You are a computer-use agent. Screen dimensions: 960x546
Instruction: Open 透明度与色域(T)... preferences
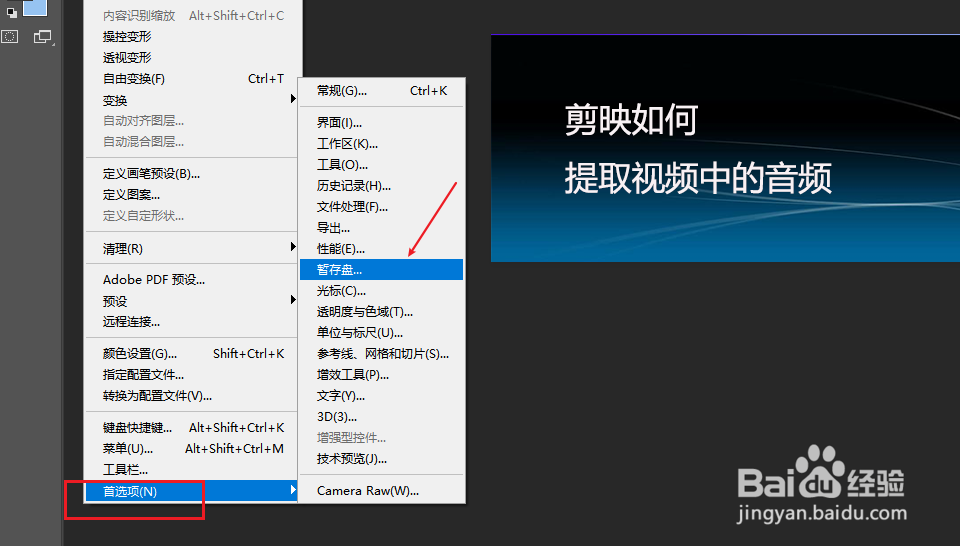tap(381, 312)
